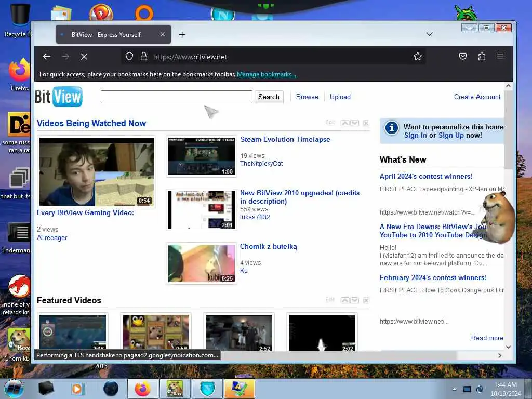Open Windows Start button
This screenshot has height=399, width=532.
(14, 389)
